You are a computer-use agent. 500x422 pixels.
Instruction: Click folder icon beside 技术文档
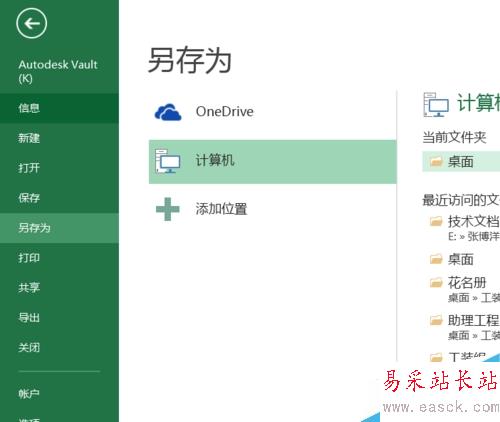pos(436,221)
